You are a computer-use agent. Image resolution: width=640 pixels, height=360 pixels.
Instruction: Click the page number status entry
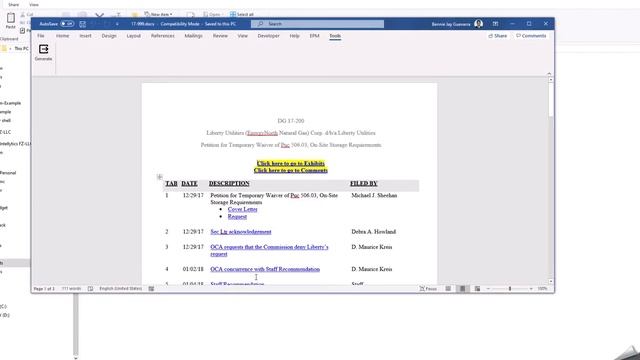[x=44, y=289]
